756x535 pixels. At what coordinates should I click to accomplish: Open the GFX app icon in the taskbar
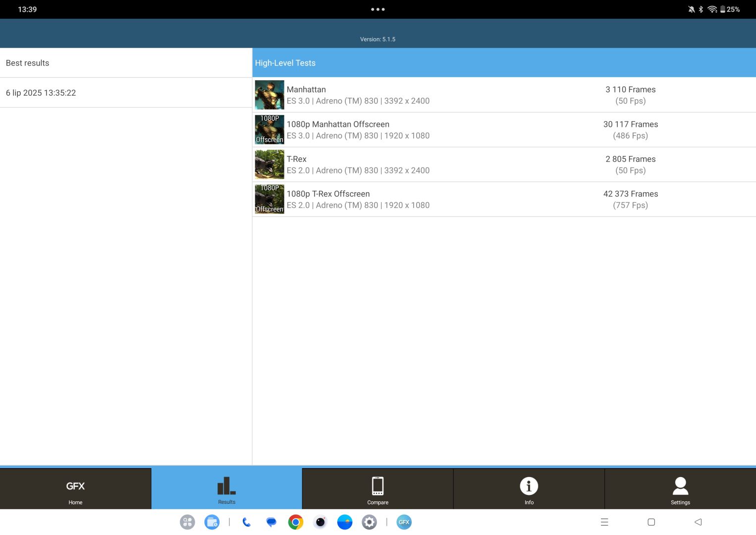coord(404,522)
